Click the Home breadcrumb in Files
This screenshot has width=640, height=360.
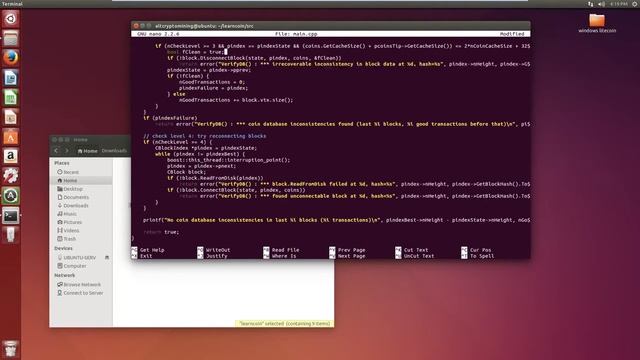87,151
